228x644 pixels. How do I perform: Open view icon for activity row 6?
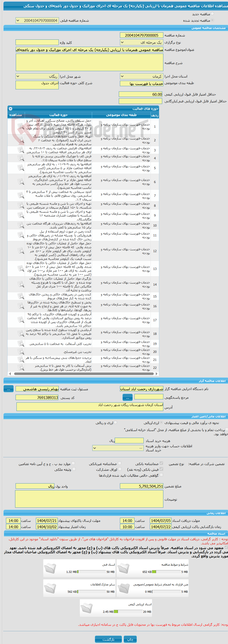click(x=21, y=182)
